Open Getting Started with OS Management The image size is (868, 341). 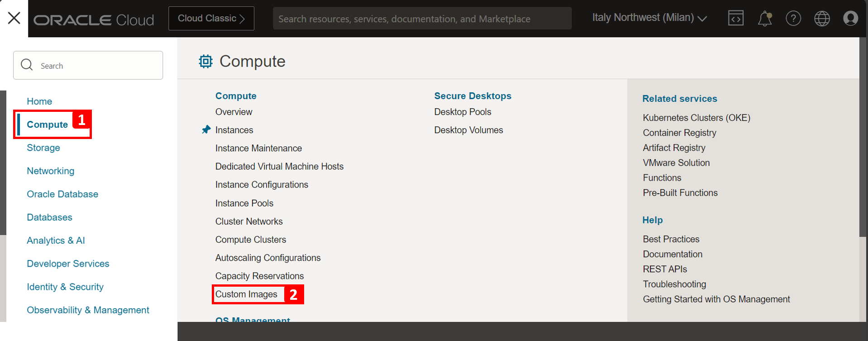click(x=716, y=299)
